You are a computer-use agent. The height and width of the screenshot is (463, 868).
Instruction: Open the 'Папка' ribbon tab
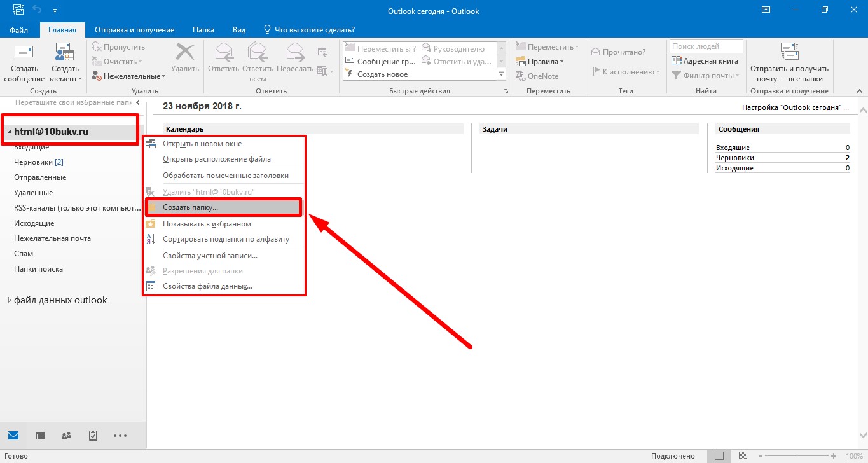tap(203, 30)
